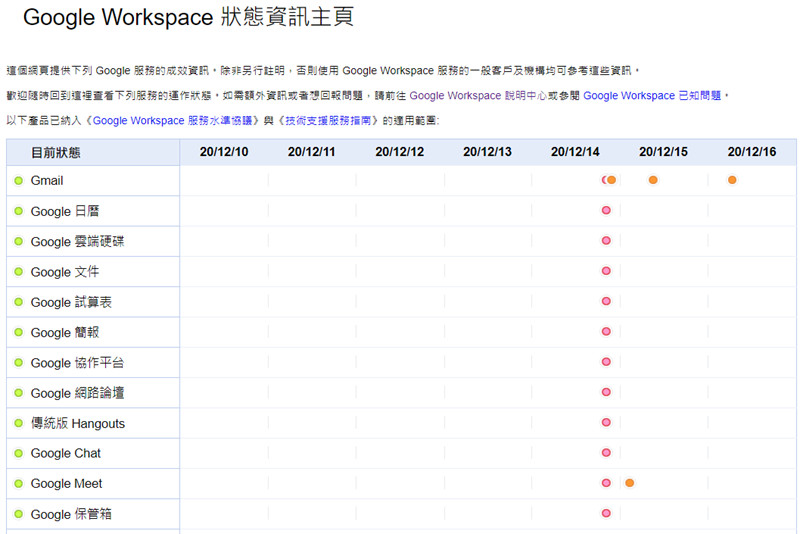This screenshot has width=800, height=534.
Task: Click the green status icon beside Google 文件
Action: coord(19,272)
